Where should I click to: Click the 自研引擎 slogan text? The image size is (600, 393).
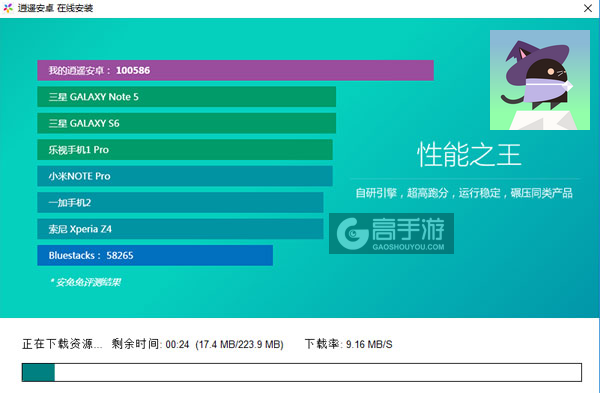click(x=464, y=193)
